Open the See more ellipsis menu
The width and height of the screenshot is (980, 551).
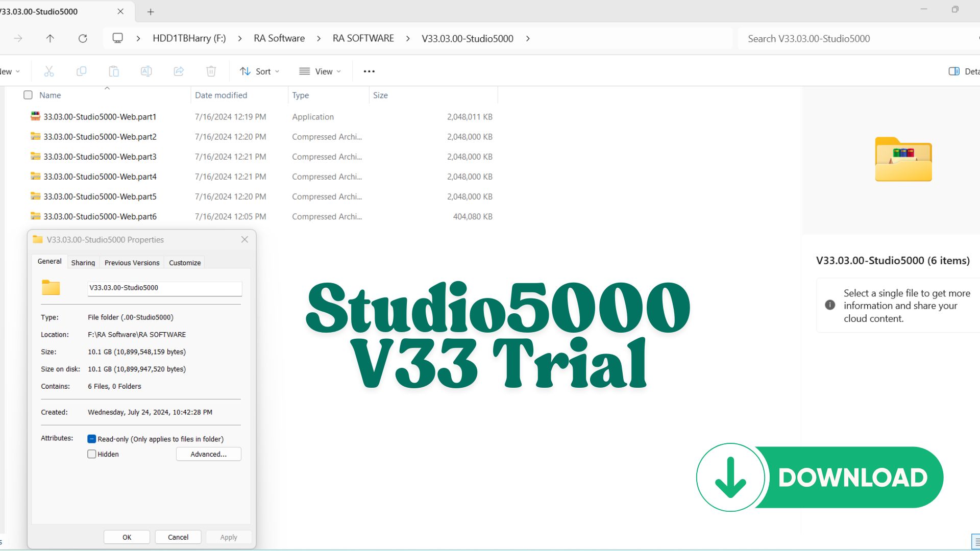pyautogui.click(x=369, y=71)
